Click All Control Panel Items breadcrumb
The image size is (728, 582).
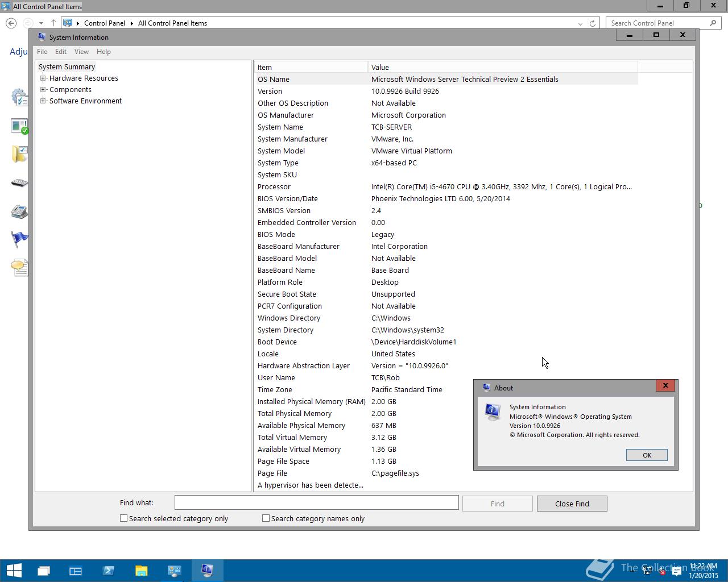[172, 23]
